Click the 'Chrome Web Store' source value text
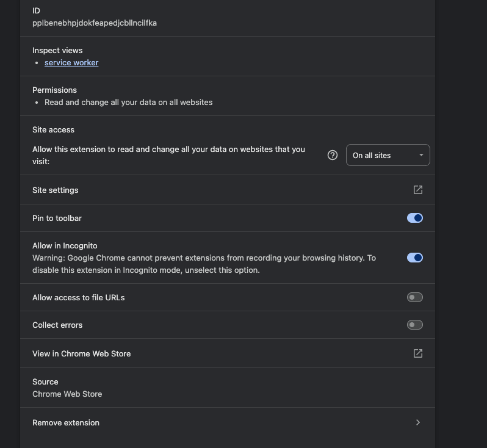The width and height of the screenshot is (487, 448). click(x=67, y=394)
